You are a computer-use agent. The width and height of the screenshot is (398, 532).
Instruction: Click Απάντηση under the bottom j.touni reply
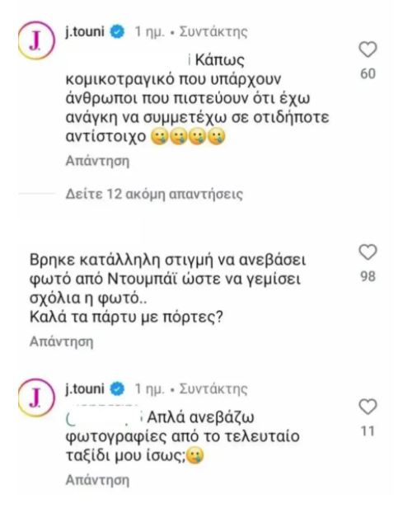(97, 480)
